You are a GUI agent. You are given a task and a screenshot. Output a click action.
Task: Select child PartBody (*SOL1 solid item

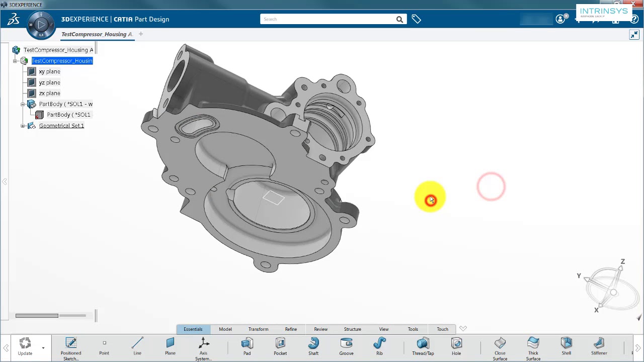(69, 115)
